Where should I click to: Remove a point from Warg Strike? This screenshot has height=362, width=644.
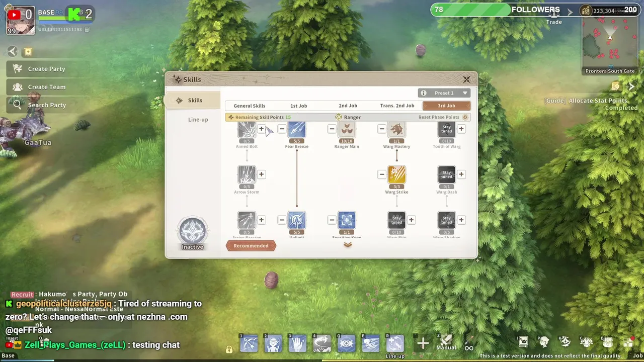coord(382,174)
